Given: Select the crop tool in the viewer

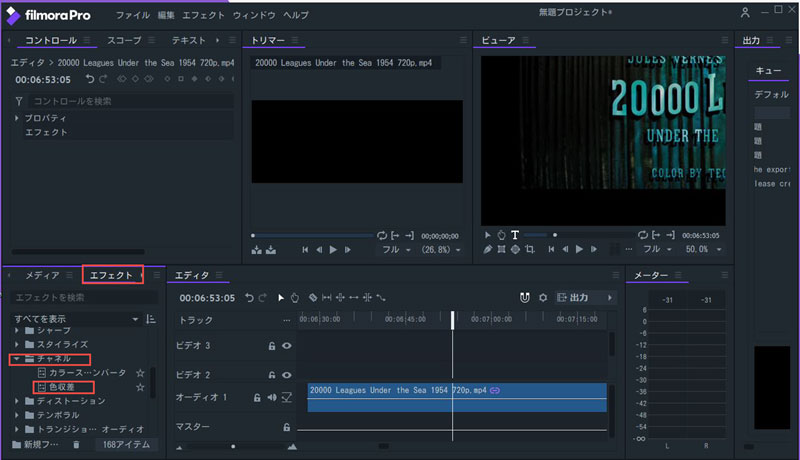Looking at the screenshot, I should coord(530,249).
